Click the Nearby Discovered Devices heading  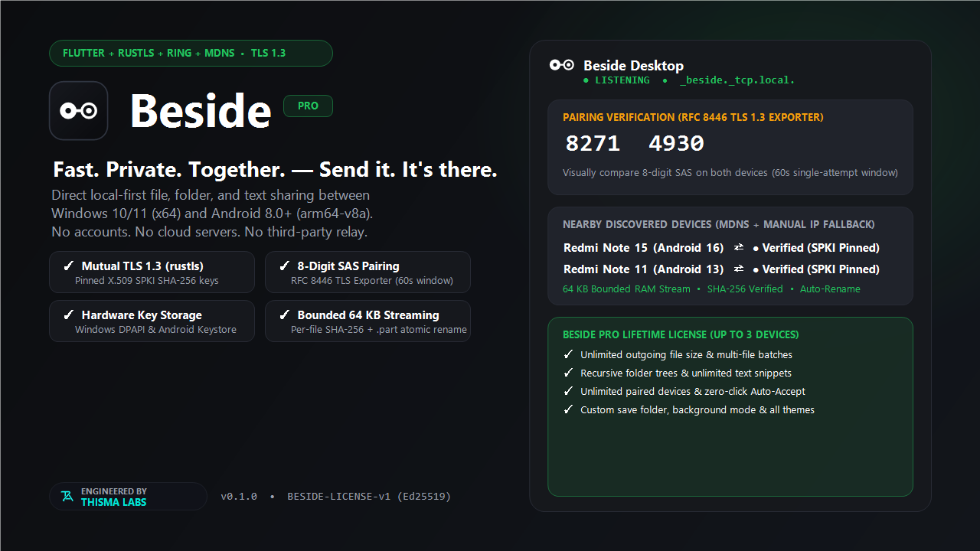pos(719,225)
